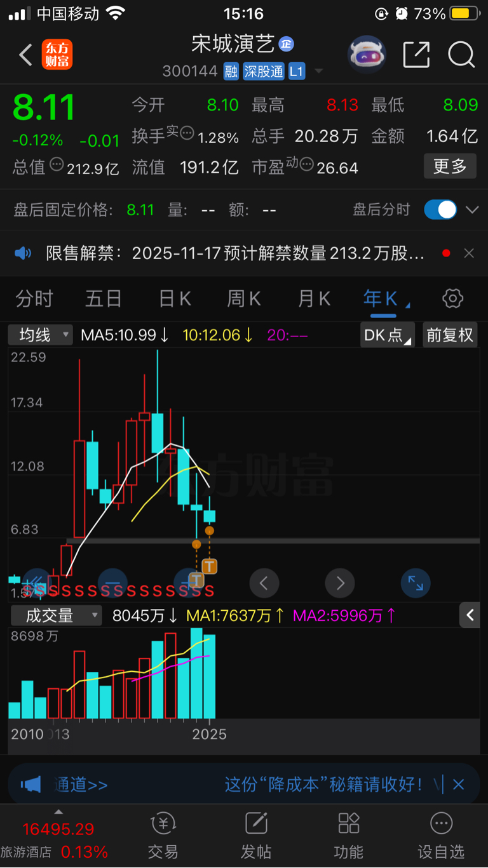
Task: Tap the 深股通 badge
Action: pos(263,72)
